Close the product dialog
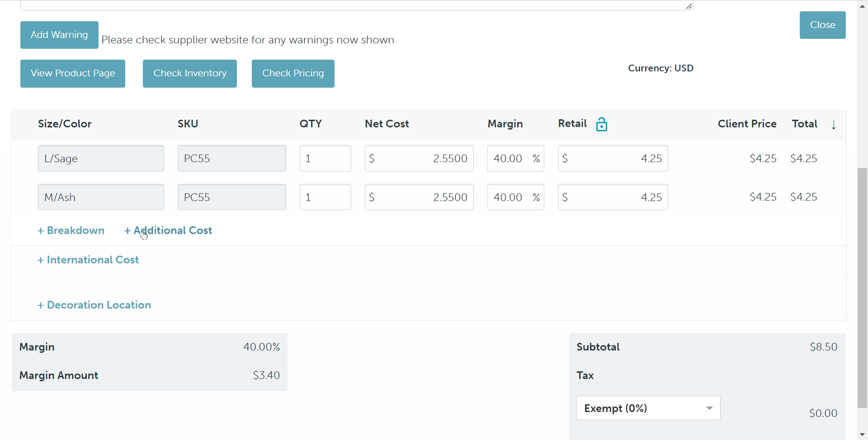The image size is (868, 440). [822, 25]
